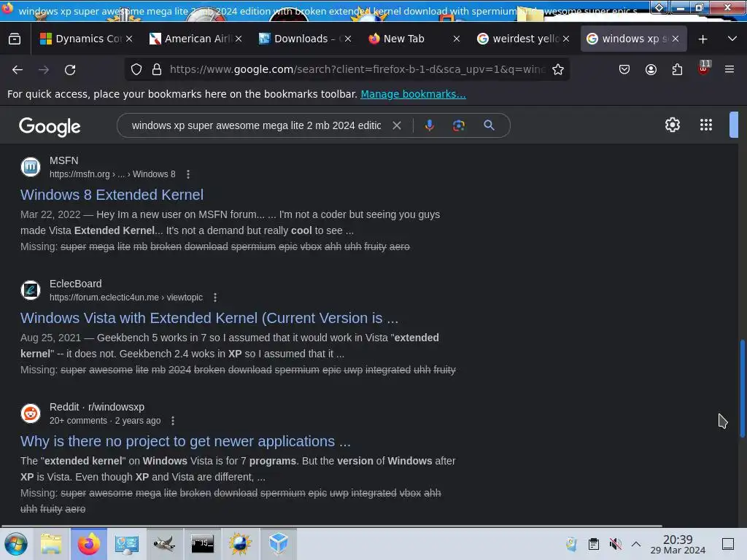Click the horizontal scrollbar at page bottom
The image size is (747, 560).
pyautogui.click(x=332, y=526)
